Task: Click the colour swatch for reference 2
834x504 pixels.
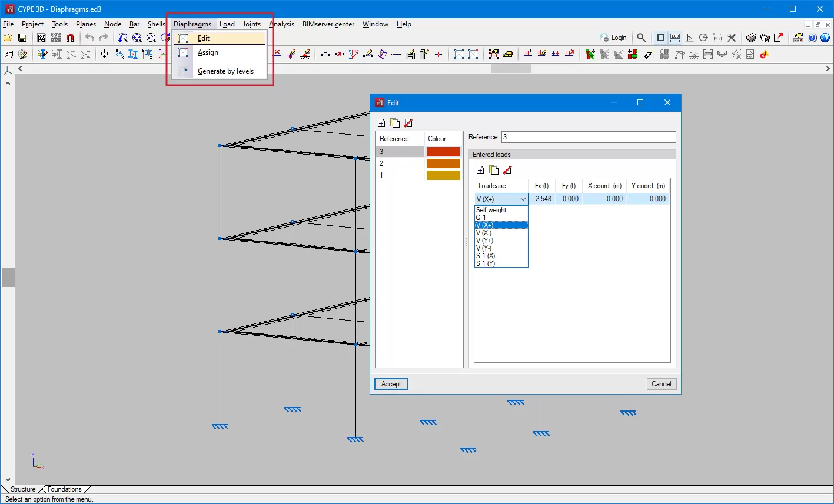Action: [443, 163]
